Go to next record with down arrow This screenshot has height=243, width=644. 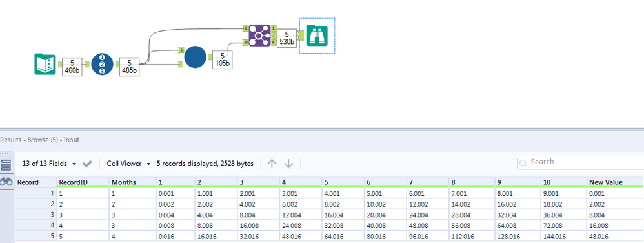tap(288, 164)
